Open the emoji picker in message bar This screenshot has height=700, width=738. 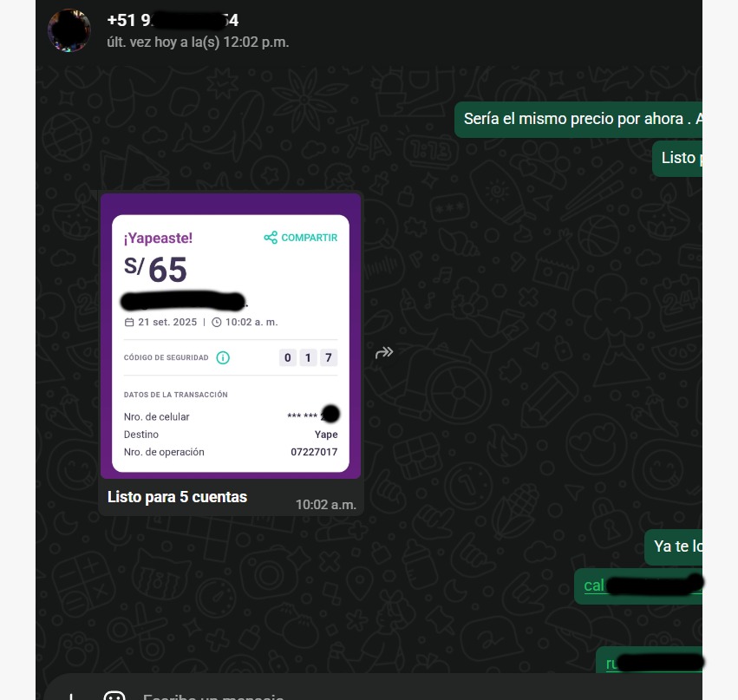(x=114, y=696)
